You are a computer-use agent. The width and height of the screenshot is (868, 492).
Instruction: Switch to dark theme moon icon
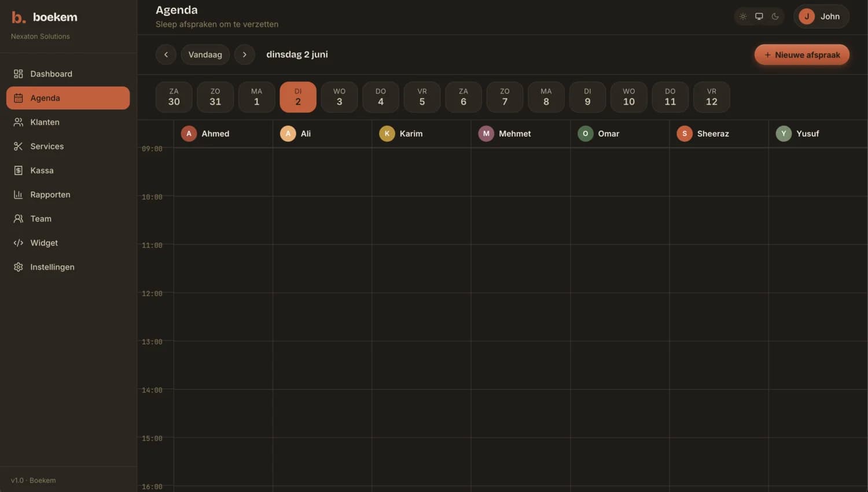click(x=775, y=16)
